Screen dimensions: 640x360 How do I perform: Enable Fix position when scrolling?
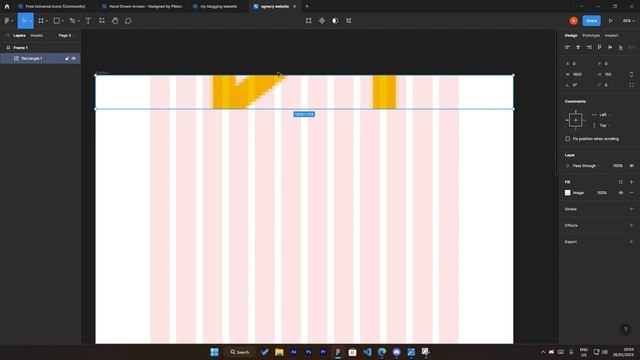click(x=568, y=139)
